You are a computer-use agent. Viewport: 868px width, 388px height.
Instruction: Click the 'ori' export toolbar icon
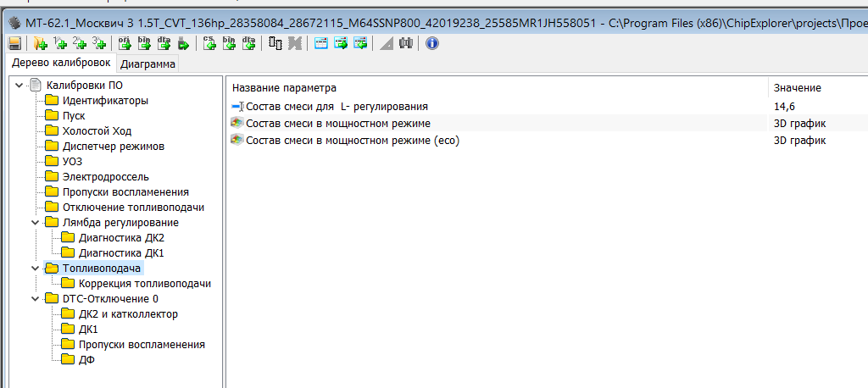(x=124, y=43)
